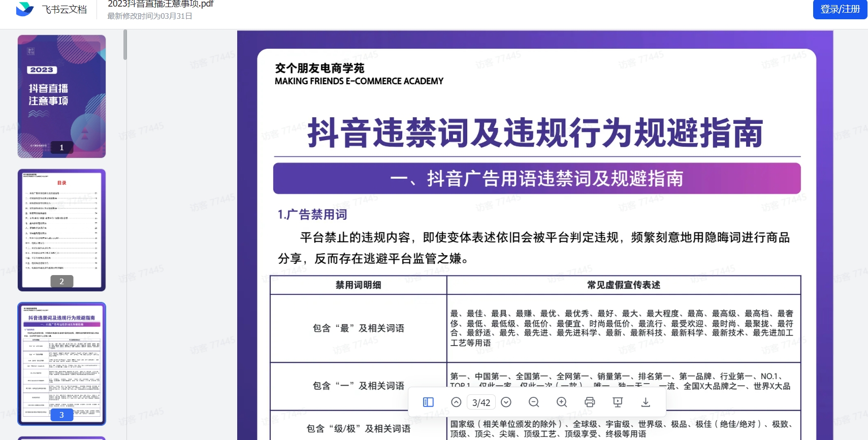Select the page 3 thumbnail
868x440 pixels.
point(61,363)
